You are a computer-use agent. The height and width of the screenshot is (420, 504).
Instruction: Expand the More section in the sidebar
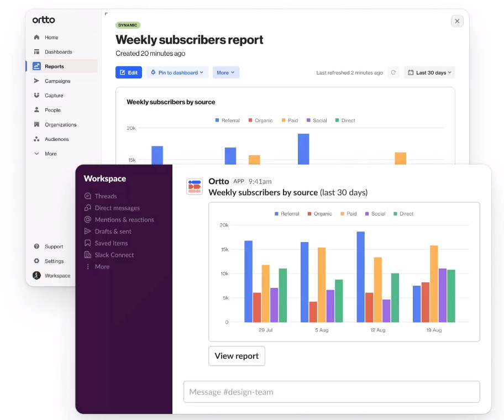click(x=36, y=154)
